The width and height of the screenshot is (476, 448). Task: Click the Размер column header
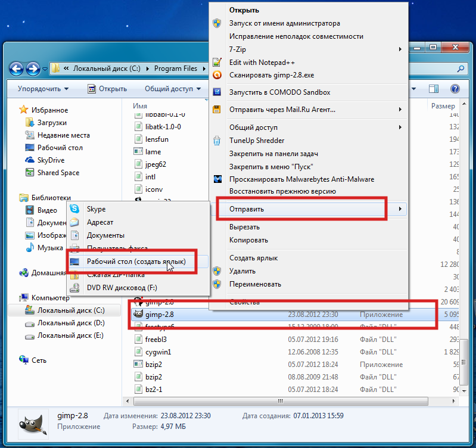pos(443,106)
